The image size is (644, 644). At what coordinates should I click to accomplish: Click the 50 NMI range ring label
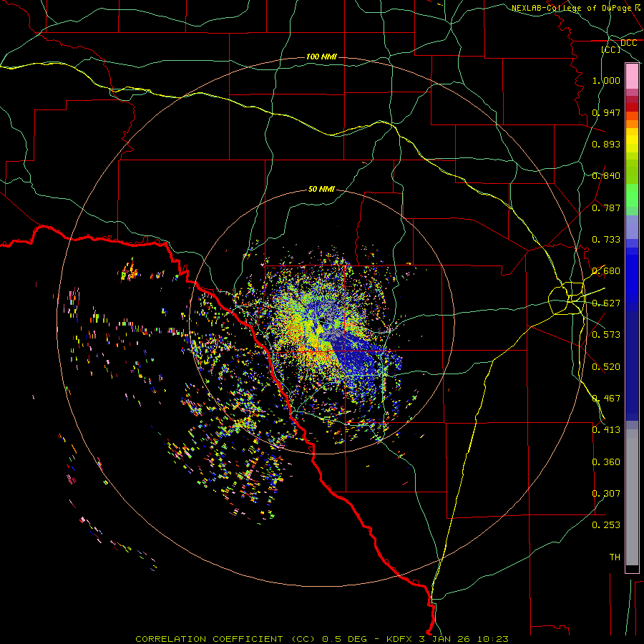coord(321,190)
